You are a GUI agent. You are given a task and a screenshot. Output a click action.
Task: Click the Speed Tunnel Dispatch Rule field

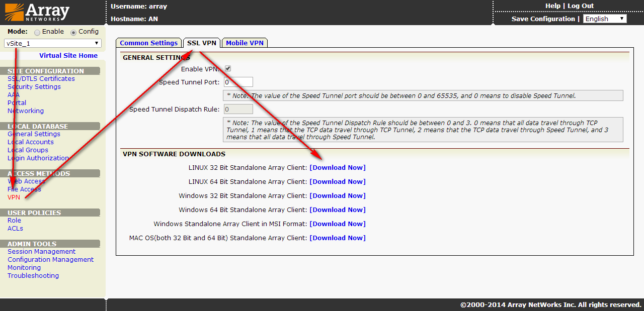click(x=238, y=109)
